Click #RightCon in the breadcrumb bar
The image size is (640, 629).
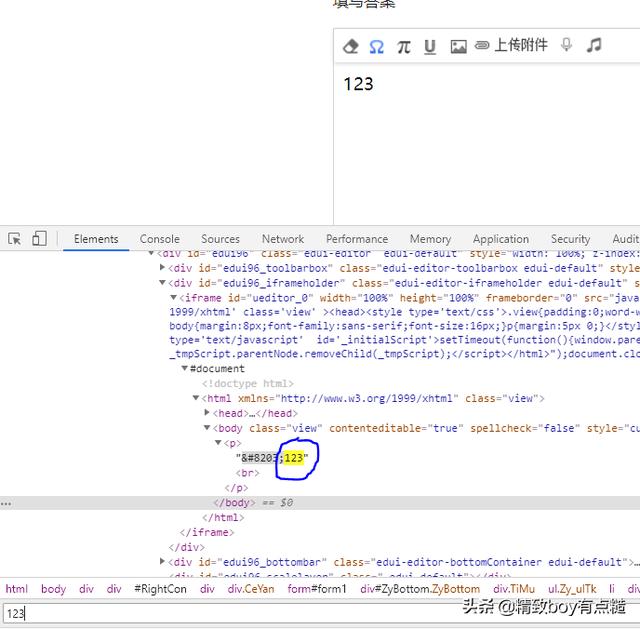pyautogui.click(x=160, y=589)
